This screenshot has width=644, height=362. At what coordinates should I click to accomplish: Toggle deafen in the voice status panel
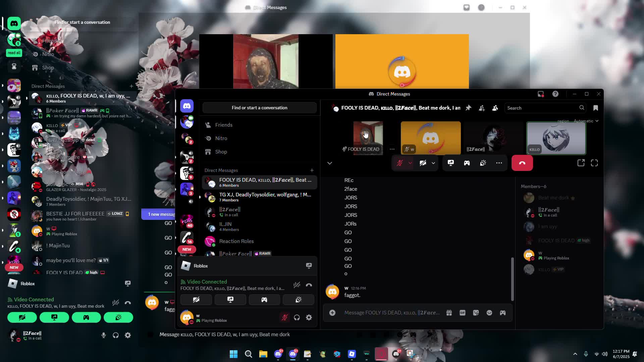coord(297,317)
